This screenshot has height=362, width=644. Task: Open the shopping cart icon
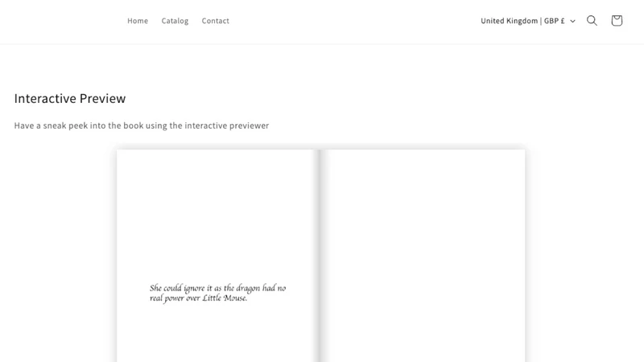point(617,21)
